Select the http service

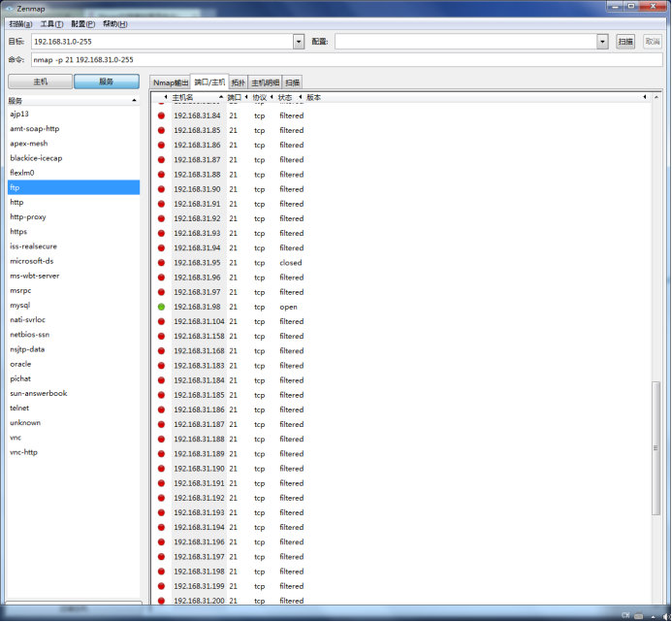click(x=74, y=202)
